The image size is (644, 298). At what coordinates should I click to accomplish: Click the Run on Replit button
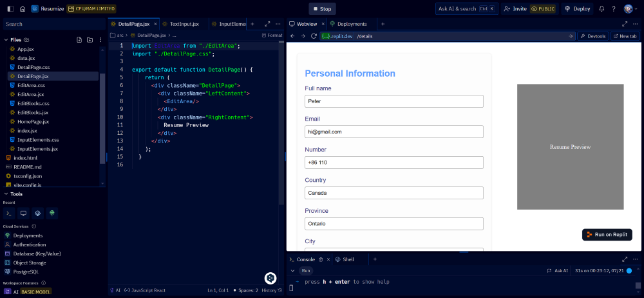[607, 235]
